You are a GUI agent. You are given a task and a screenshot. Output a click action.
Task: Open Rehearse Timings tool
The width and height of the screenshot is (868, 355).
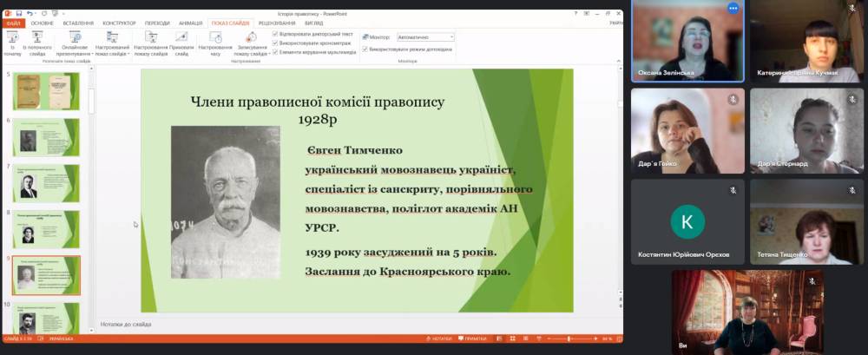214,42
